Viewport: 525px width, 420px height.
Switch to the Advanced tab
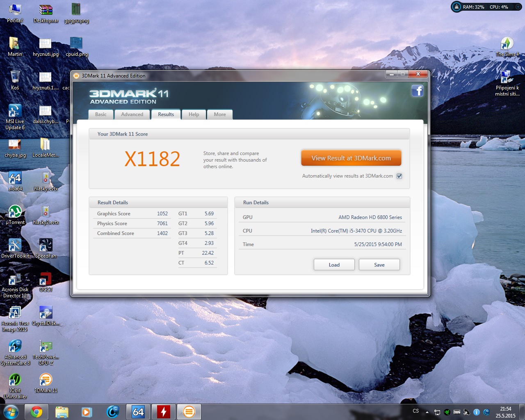[132, 114]
